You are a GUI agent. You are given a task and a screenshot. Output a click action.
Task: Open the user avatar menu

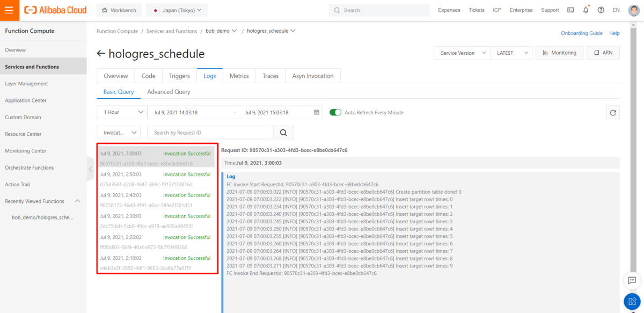pos(634,10)
